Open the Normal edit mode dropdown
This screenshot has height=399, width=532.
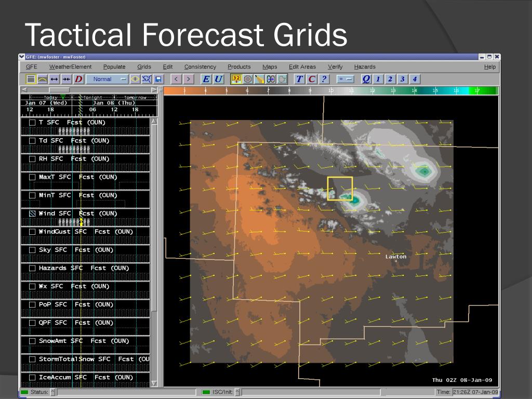(x=107, y=79)
